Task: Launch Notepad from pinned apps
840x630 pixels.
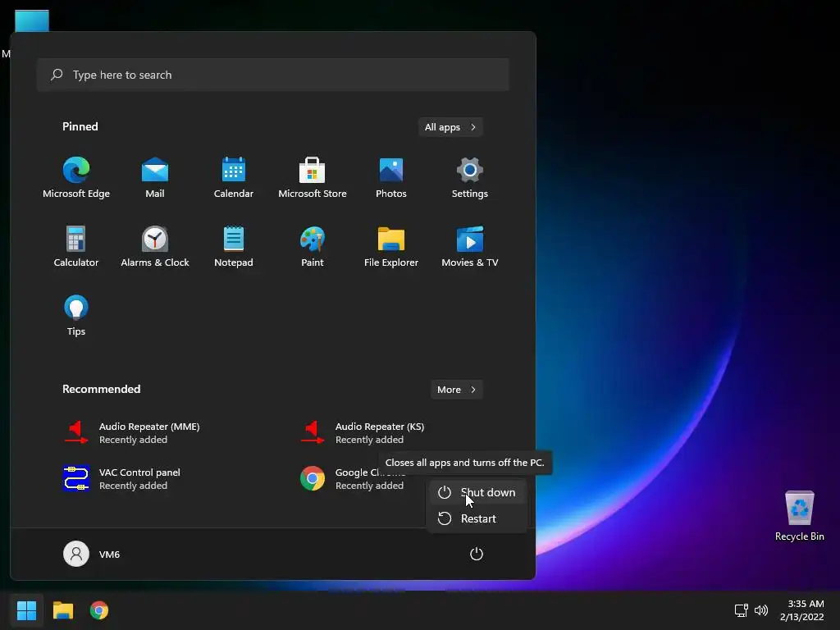Action: [234, 246]
